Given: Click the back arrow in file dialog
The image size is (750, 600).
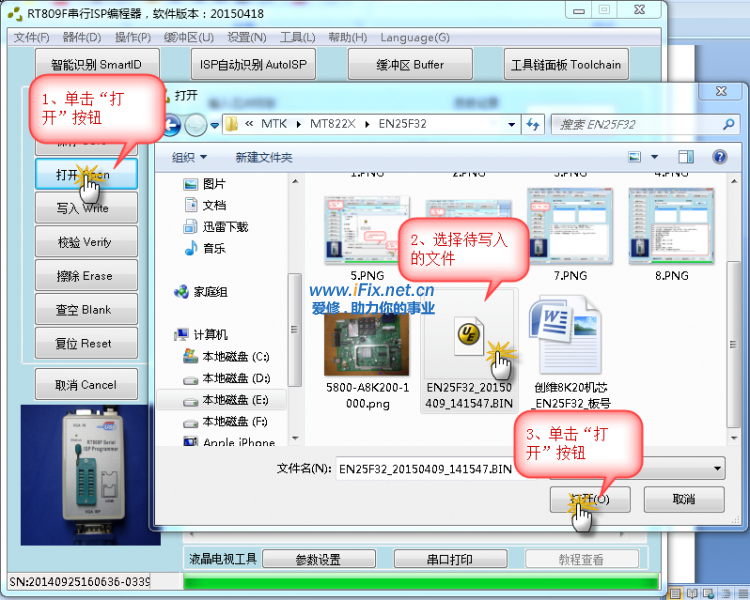Looking at the screenshot, I should click(x=171, y=125).
